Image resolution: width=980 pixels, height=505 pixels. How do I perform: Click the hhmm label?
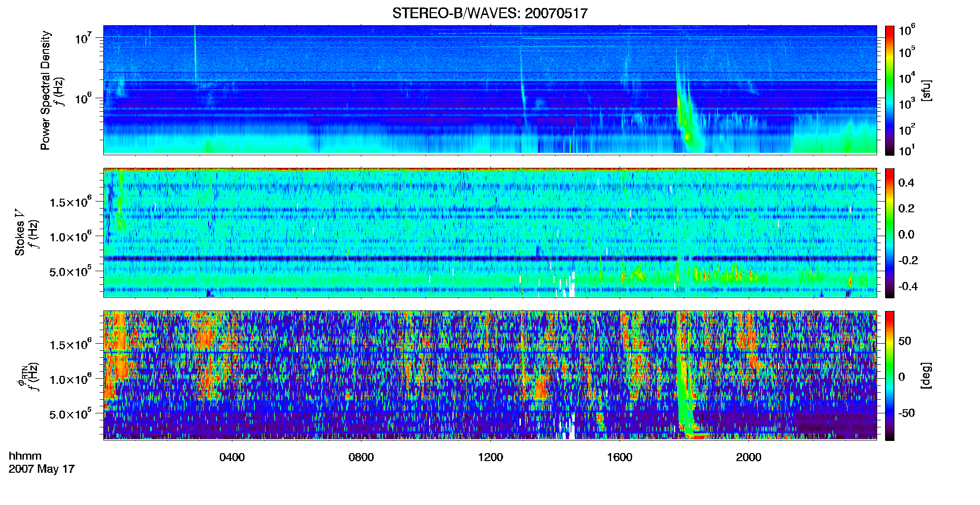[25, 456]
